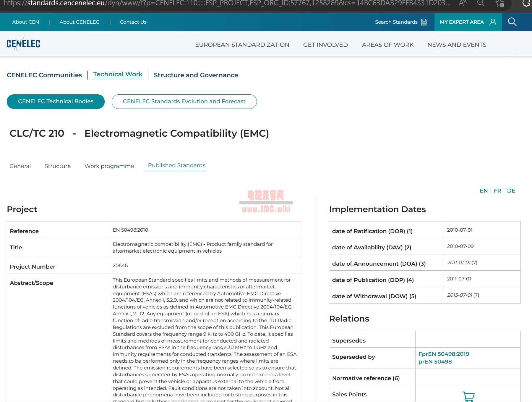Switch to Published Standards tab
Image resolution: width=532 pixels, height=402 pixels.
click(x=176, y=165)
